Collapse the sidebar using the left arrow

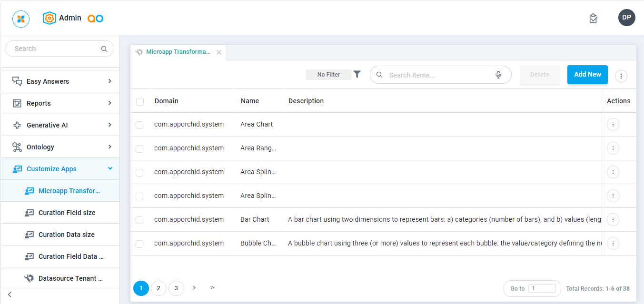pos(10,294)
